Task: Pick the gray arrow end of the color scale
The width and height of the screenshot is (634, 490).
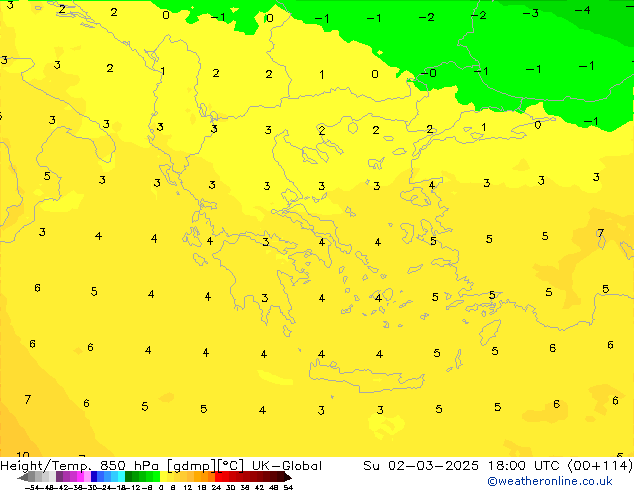Action: 22,478
